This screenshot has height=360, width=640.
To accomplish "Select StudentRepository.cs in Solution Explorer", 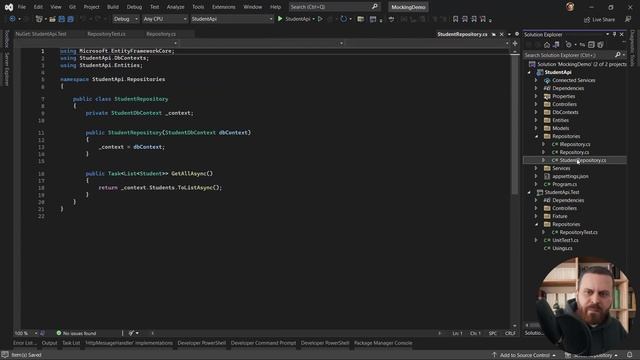I will pyautogui.click(x=582, y=160).
